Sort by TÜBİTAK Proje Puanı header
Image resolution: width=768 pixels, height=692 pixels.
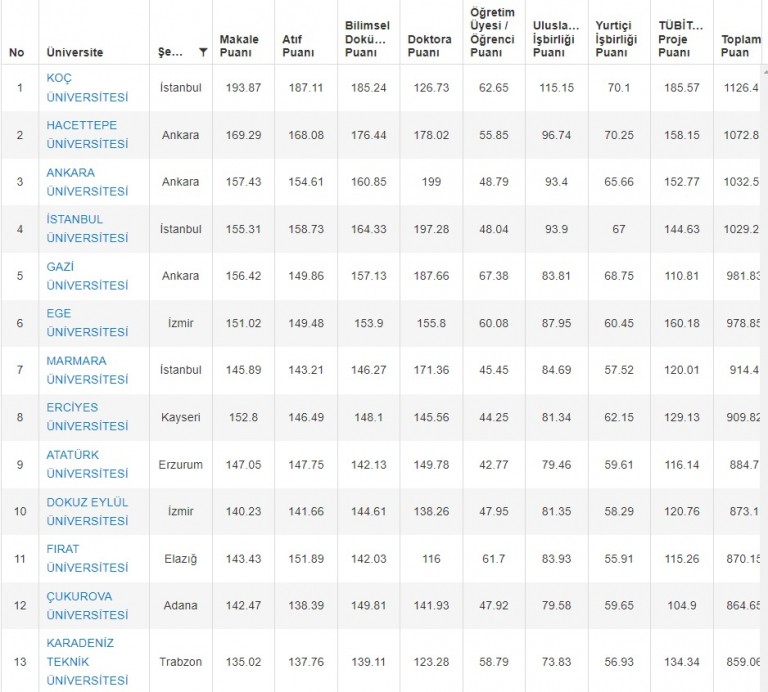pyautogui.click(x=680, y=39)
